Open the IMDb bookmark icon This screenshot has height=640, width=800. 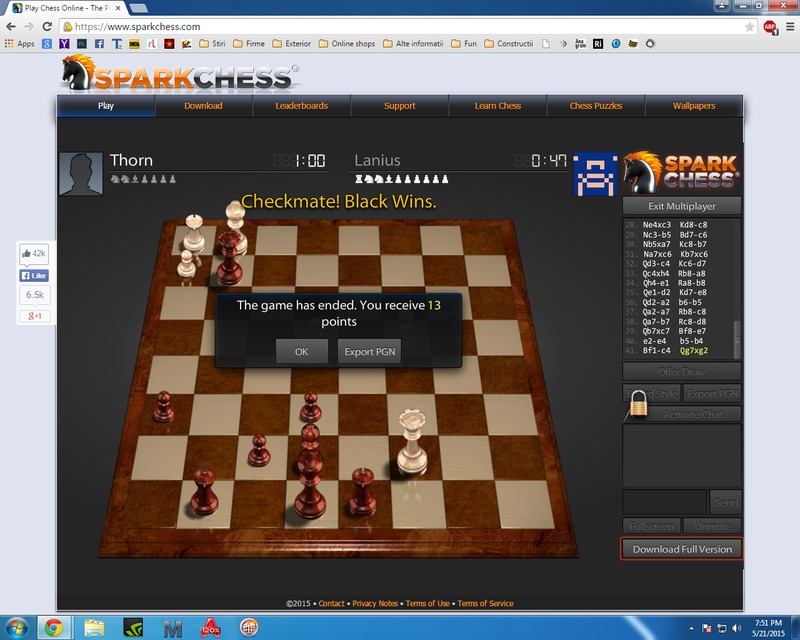click(134, 44)
